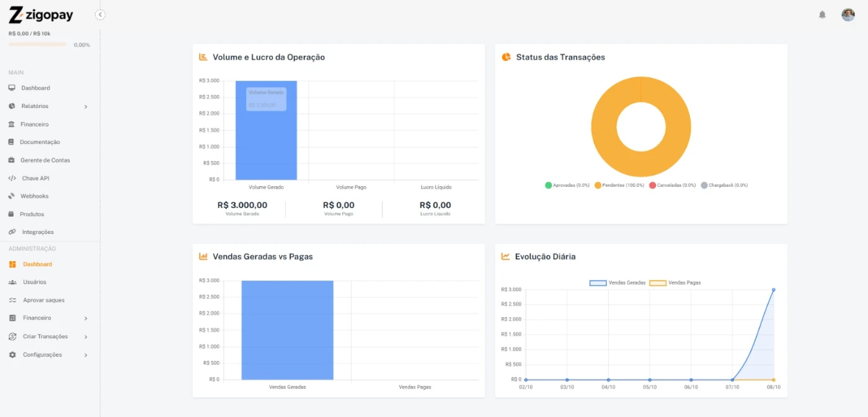Click the zigopay logo
The height and width of the screenshot is (417, 868).
pos(42,15)
